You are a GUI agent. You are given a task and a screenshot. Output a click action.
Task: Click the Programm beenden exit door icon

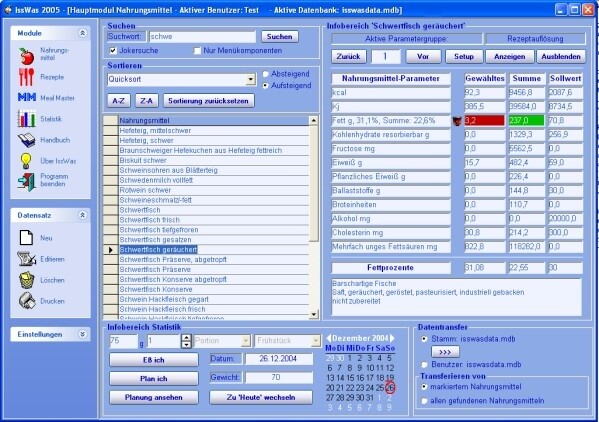tap(27, 181)
